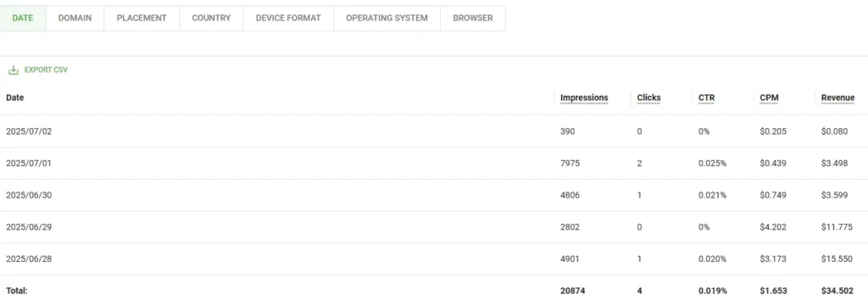Image resolution: width=868 pixels, height=306 pixels.
Task: Click the Export CSV download icon
Action: coord(14,70)
